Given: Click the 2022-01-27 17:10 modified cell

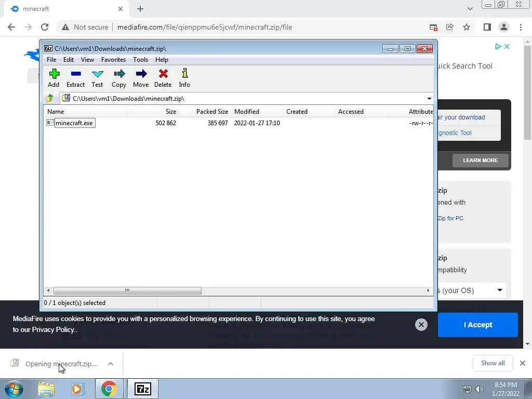Looking at the screenshot, I should click(x=257, y=123).
